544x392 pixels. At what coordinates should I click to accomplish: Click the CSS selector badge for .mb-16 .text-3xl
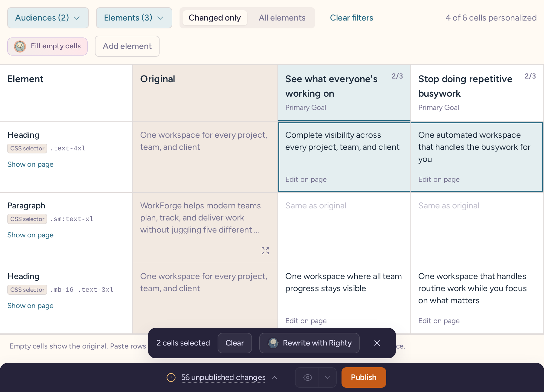point(27,290)
